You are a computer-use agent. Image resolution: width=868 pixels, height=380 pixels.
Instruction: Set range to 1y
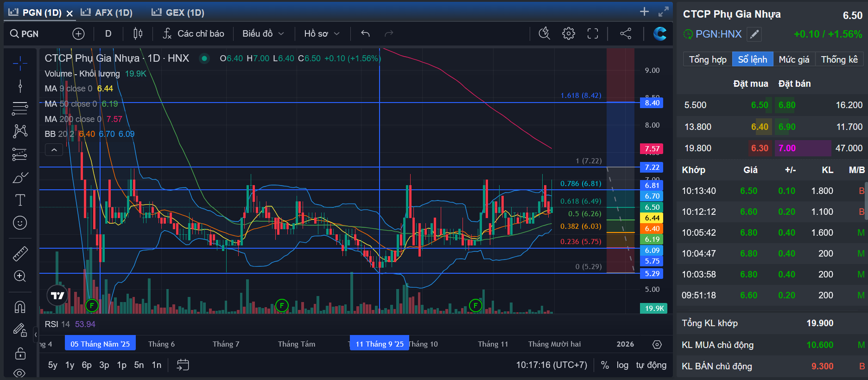click(x=70, y=365)
